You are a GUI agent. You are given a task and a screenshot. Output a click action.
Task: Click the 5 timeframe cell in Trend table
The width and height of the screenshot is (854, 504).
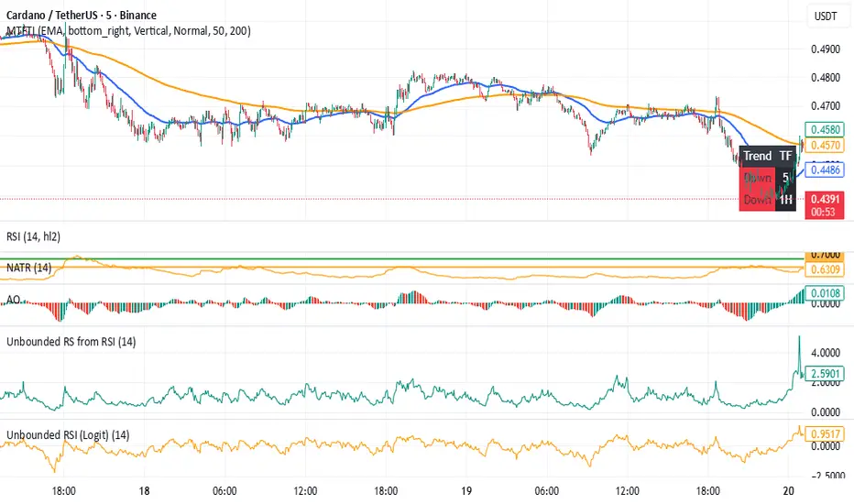(785, 178)
